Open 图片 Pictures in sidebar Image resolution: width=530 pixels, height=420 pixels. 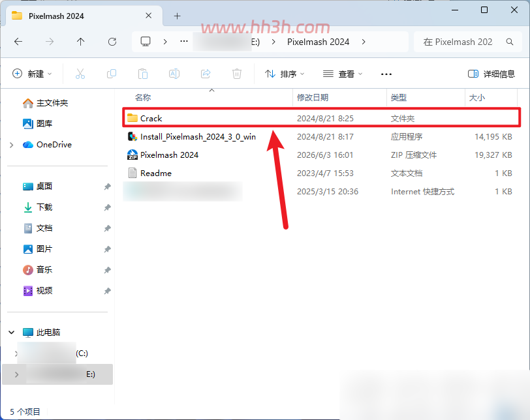point(37,249)
